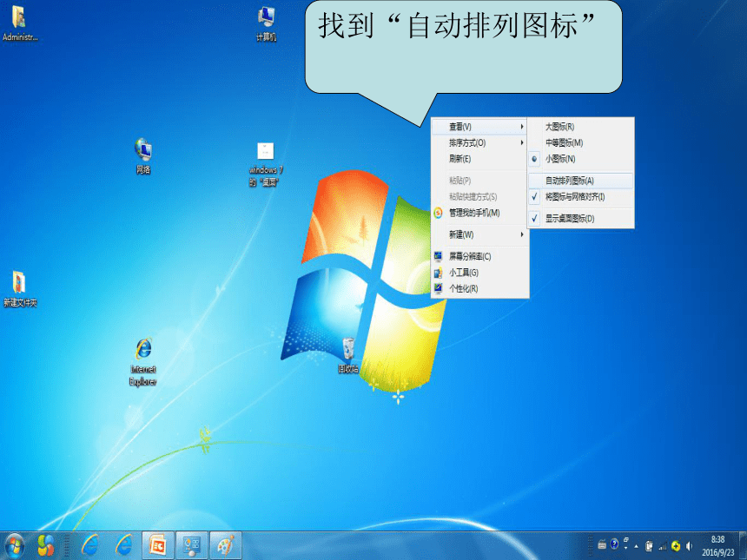Screen dimensions: 747x560
Task: Show hidden tray icons arrow
Action: [x=636, y=546]
